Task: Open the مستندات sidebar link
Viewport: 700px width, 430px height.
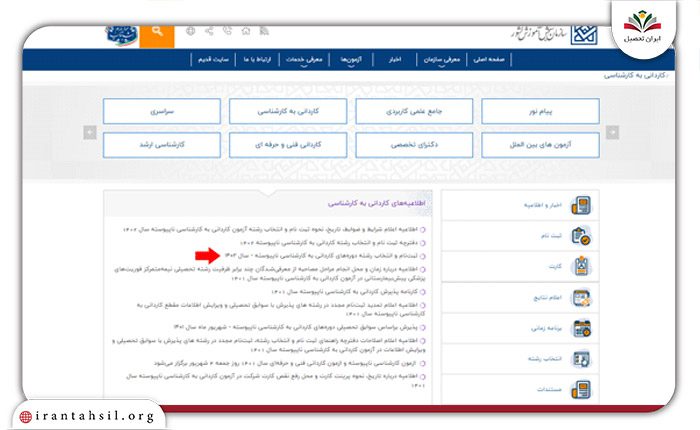Action: 549,389
